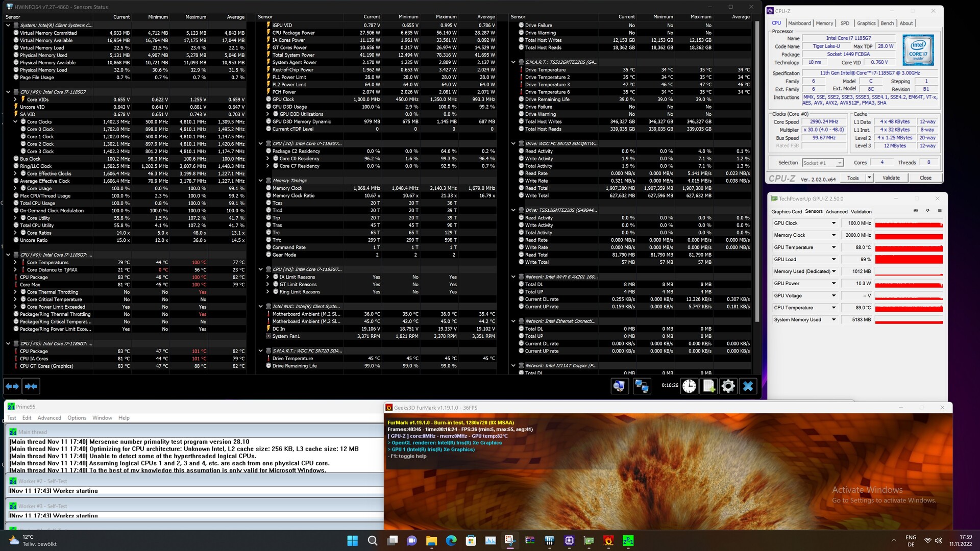
Task: Click GPU-Z screenshot camera icon
Action: 915,211
